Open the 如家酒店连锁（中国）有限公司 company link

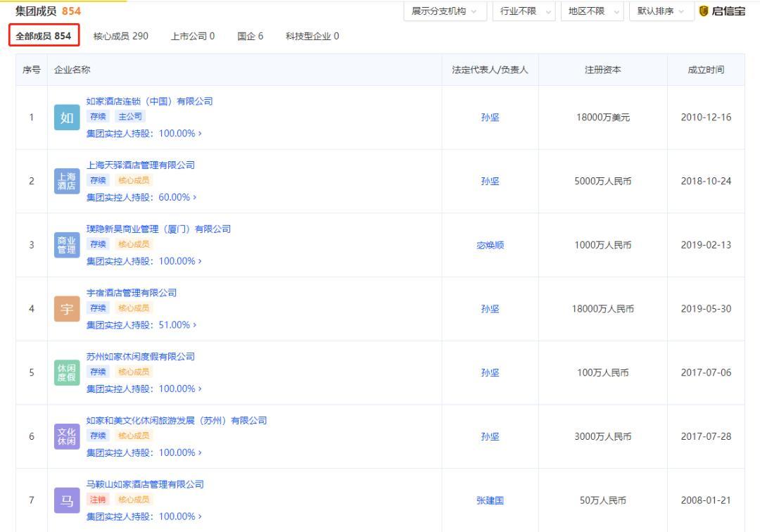point(150,101)
